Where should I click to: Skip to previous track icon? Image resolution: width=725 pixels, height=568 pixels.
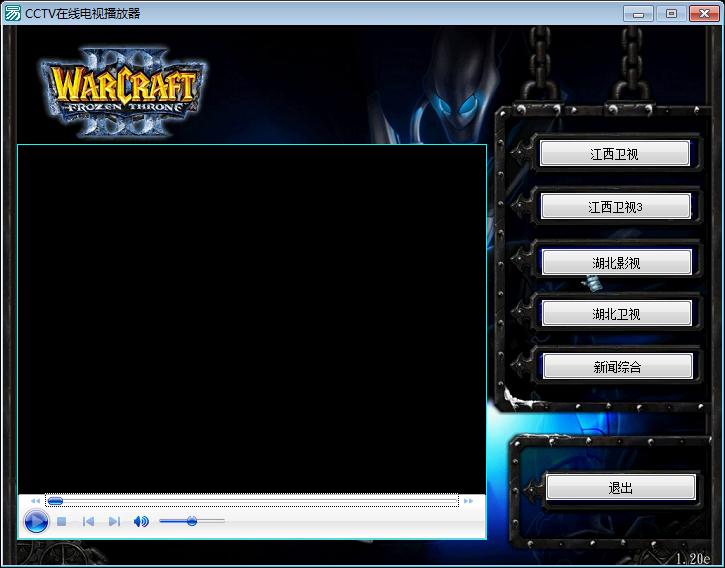click(88, 522)
